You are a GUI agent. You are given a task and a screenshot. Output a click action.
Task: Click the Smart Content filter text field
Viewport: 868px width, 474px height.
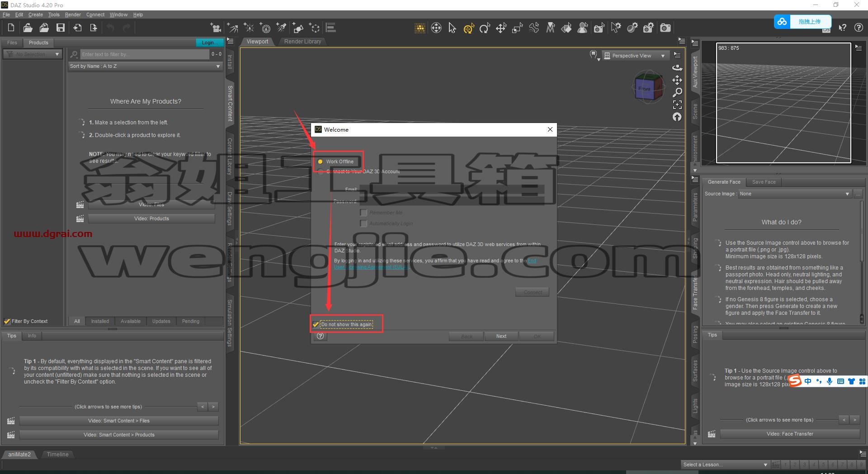click(145, 54)
